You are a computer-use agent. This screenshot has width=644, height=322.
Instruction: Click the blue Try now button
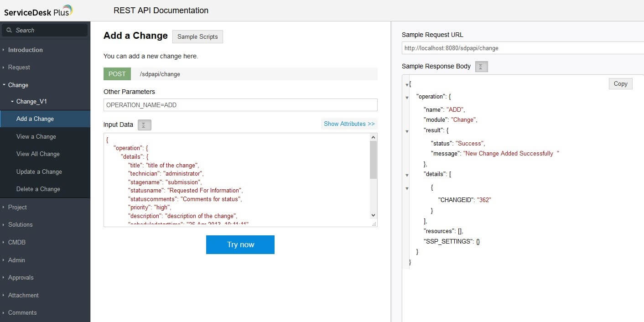[240, 244]
